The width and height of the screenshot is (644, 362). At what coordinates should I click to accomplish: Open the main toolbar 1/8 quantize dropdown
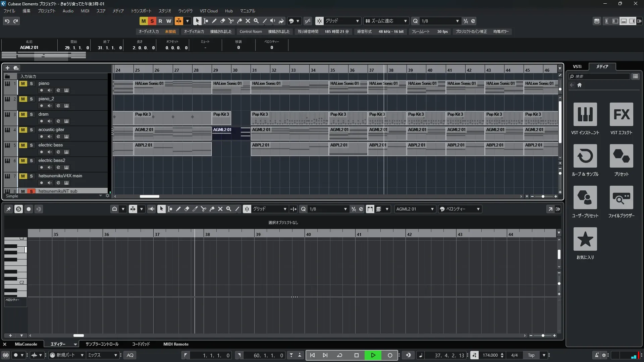pyautogui.click(x=440, y=21)
